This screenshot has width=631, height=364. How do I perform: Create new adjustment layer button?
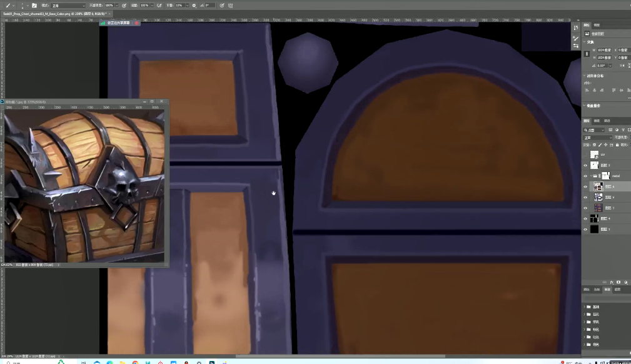click(x=626, y=282)
